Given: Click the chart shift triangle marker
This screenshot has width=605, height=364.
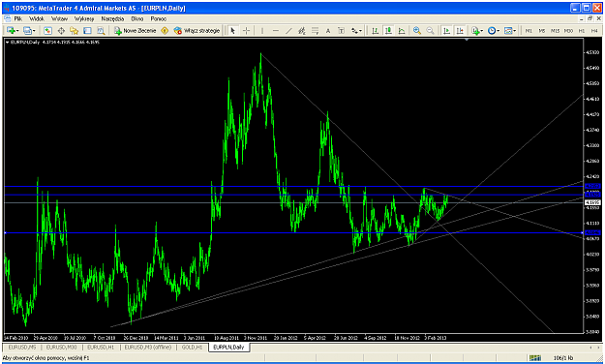Looking at the screenshot, I should [x=467, y=40].
